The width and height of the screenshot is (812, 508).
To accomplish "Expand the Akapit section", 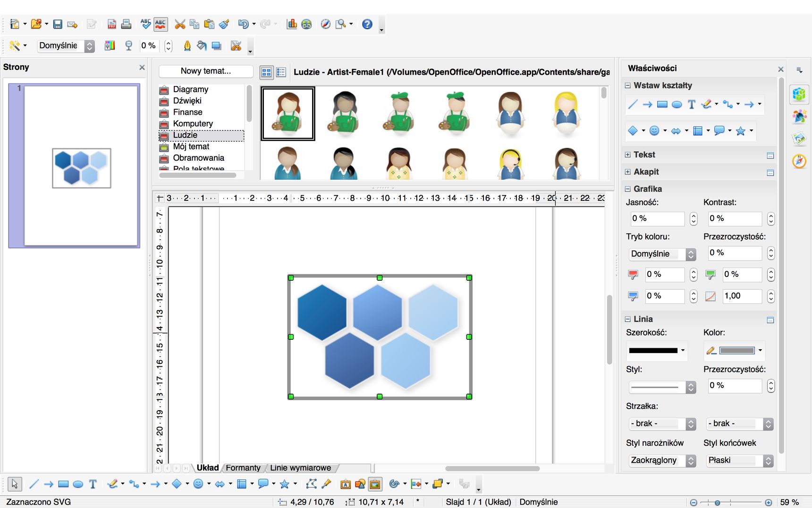I will (x=628, y=172).
